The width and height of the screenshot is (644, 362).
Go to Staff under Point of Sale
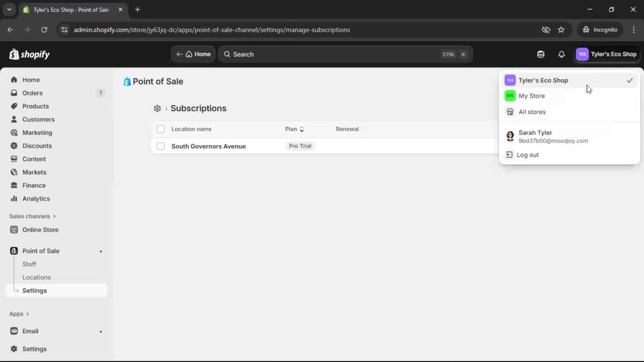pyautogui.click(x=29, y=264)
